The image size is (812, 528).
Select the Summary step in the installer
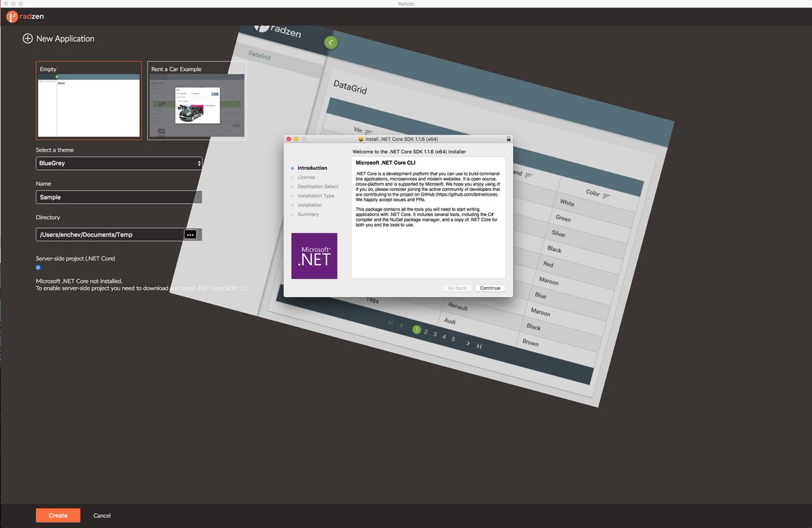pos(308,214)
